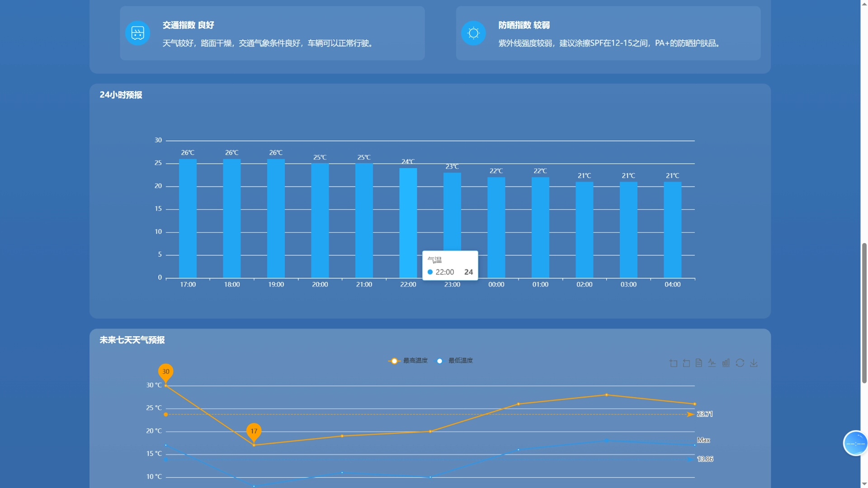This screenshot has height=488, width=868.
Task: Click the 04:00 temperature bar
Action: point(672,230)
